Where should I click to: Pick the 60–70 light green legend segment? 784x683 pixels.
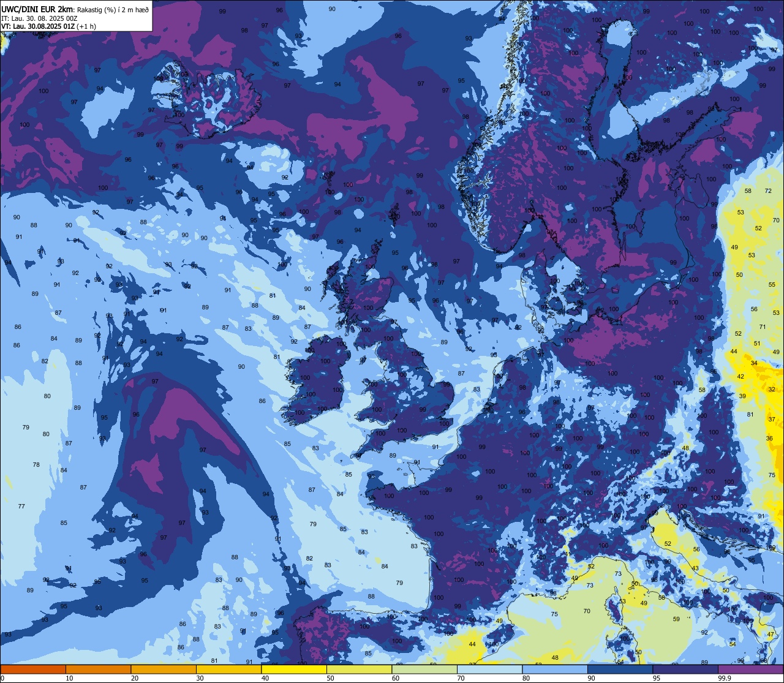pyautogui.click(x=424, y=670)
